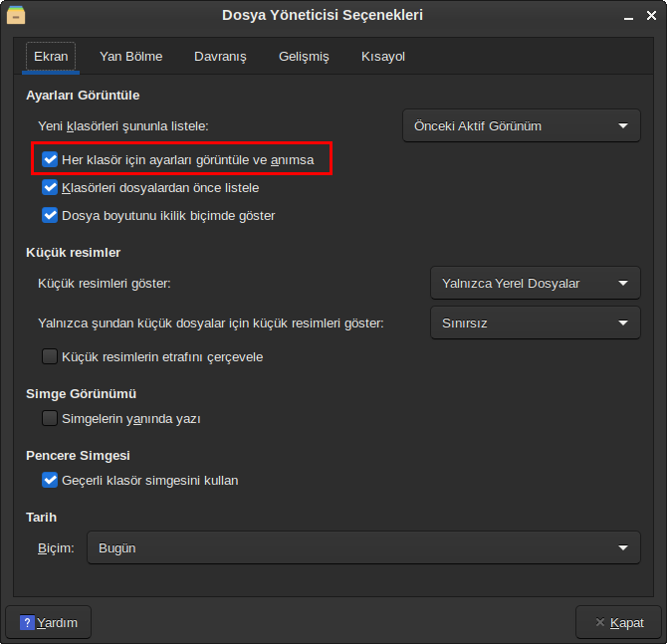Click the Yardım help button
The height and width of the screenshot is (644, 667).
click(49, 622)
